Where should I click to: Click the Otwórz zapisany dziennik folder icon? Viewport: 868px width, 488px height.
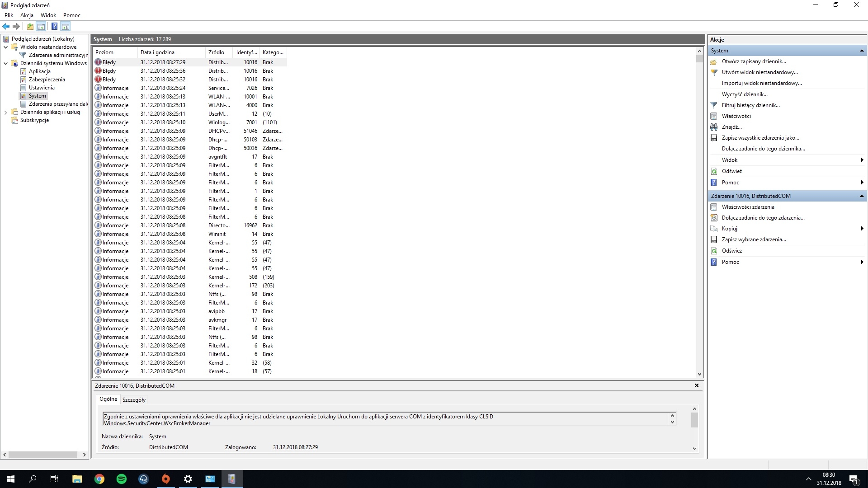point(714,61)
